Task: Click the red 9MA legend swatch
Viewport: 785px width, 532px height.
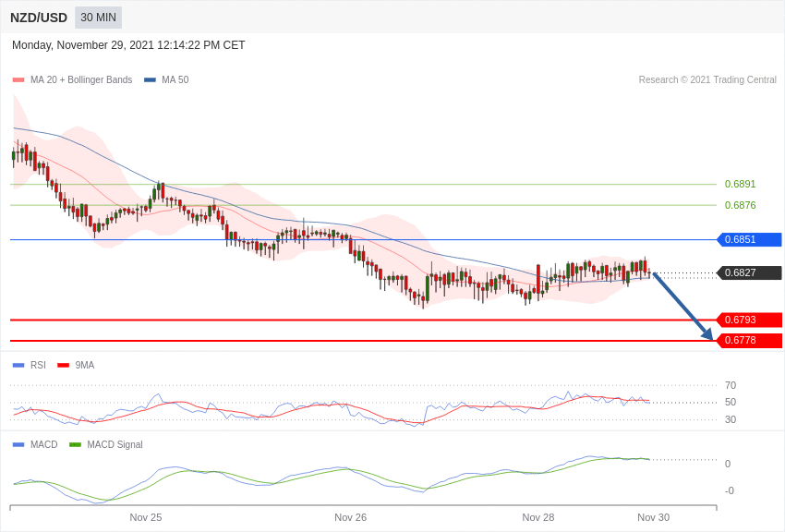Action: click(x=63, y=366)
